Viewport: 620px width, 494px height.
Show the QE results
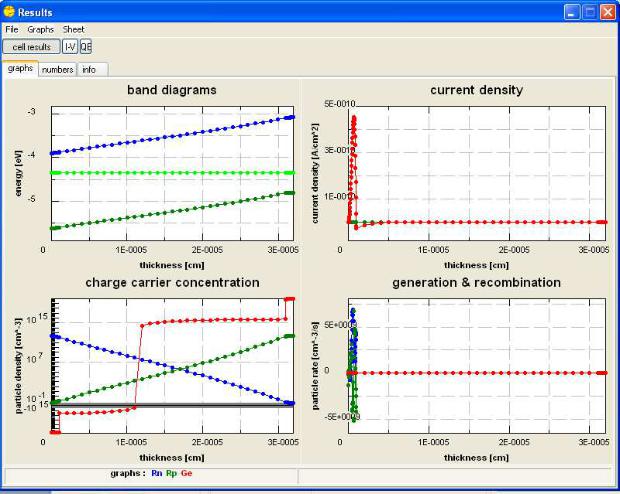[86, 47]
